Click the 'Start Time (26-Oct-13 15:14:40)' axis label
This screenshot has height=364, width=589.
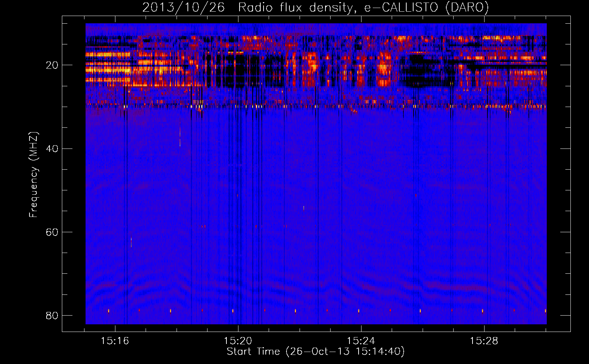click(316, 352)
